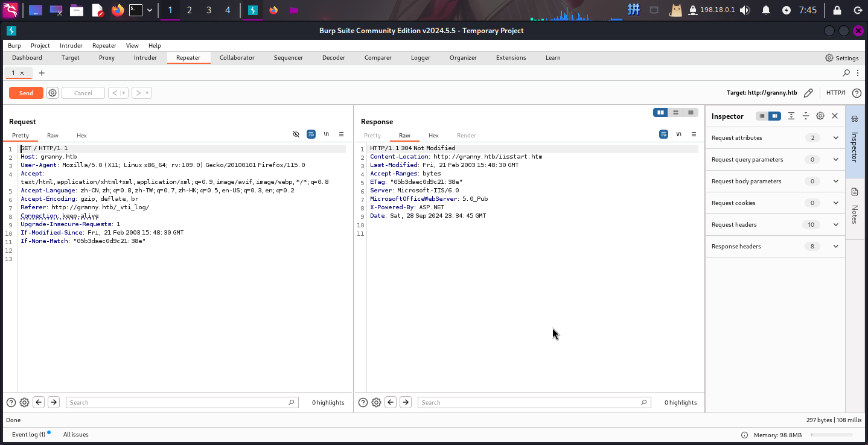Close Repeater tab 1

pos(22,73)
